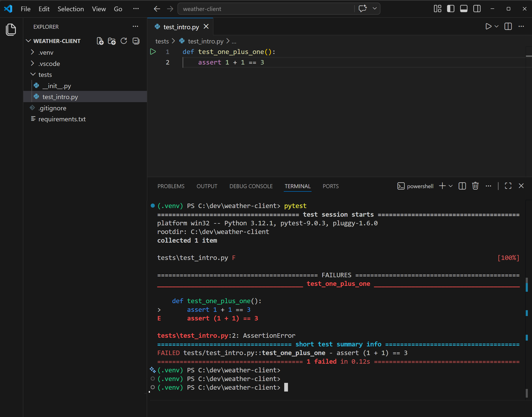The width and height of the screenshot is (532, 417).
Task: Click the terminal scrollbar thumb
Action: [527, 393]
